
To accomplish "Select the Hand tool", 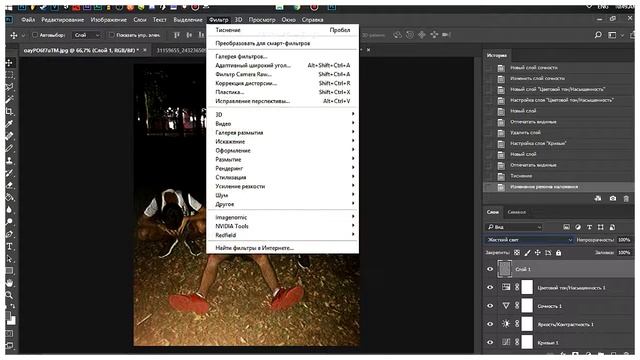I will tap(9, 283).
